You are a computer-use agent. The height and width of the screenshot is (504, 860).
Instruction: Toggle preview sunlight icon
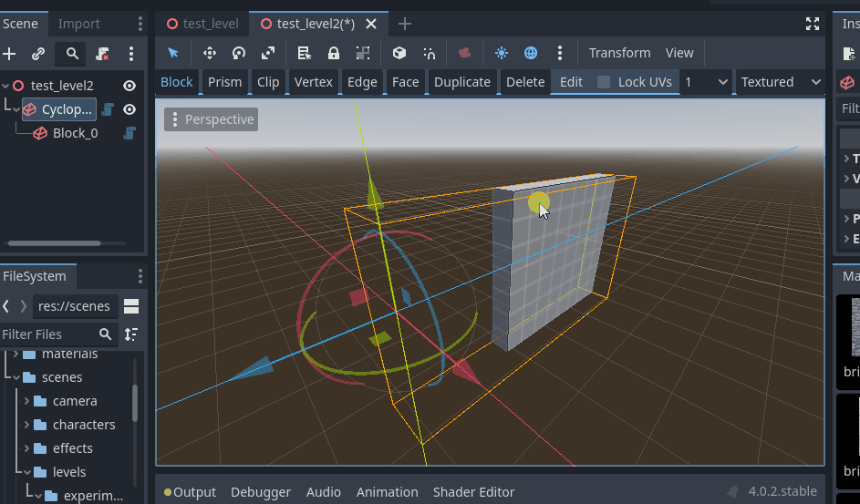click(502, 53)
